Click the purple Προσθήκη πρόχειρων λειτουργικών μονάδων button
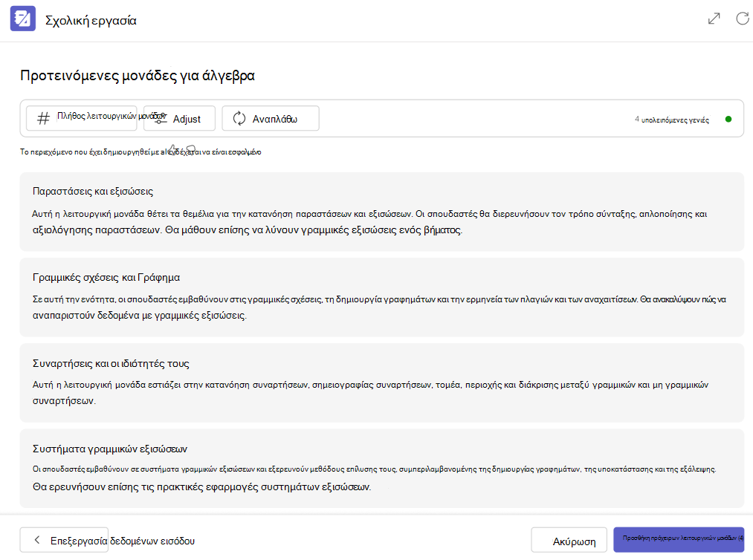The image size is (753, 560). tap(679, 540)
